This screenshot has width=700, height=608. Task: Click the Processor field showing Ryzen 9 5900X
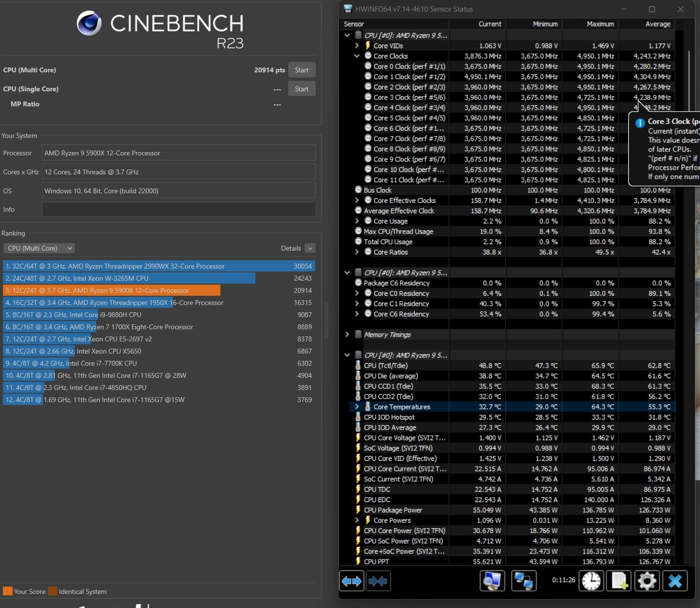coord(179,153)
